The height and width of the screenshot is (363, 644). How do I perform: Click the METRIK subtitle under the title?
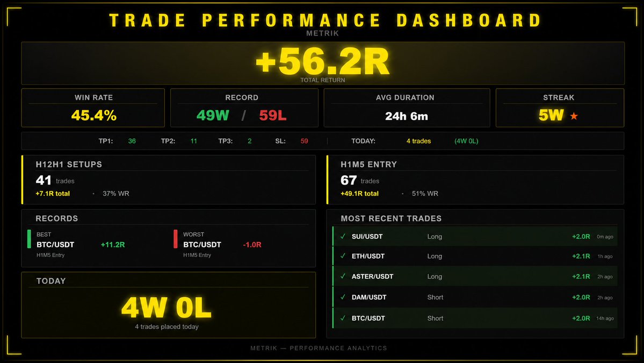322,33
